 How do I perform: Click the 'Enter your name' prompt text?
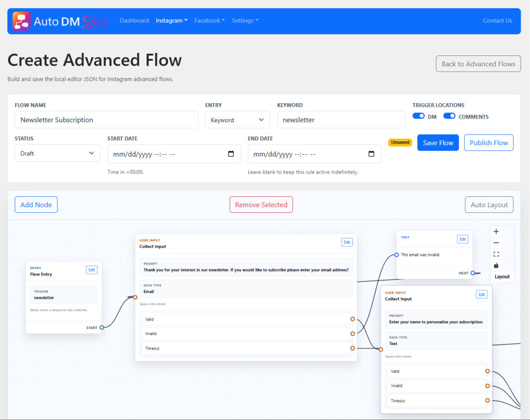point(436,322)
